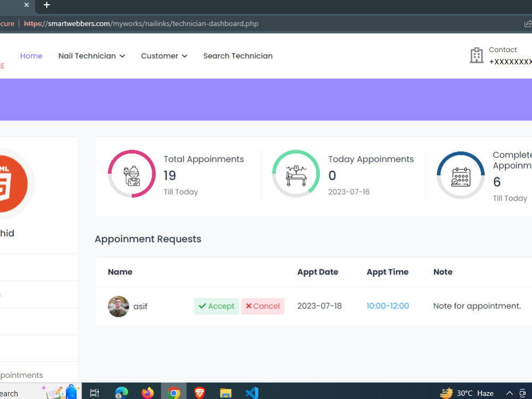Open Brave browser from taskbar
This screenshot has height=399, width=532.
(x=200, y=393)
